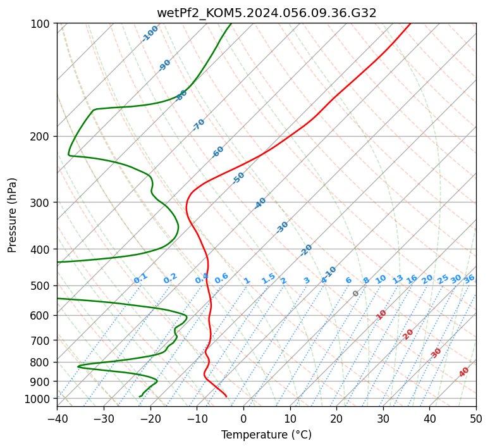Select the 0.1 mixing ratio label
Image resolution: width=490 pixels, height=448 pixels.
(140, 278)
